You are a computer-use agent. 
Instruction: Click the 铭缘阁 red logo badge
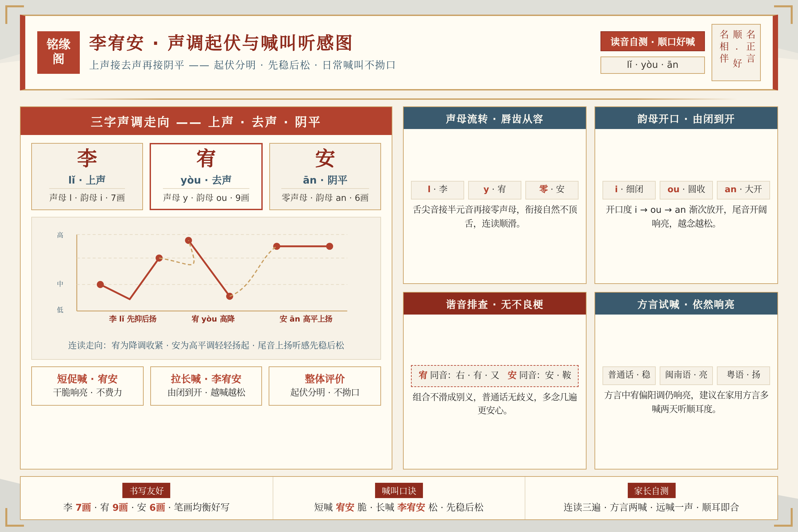point(59,52)
